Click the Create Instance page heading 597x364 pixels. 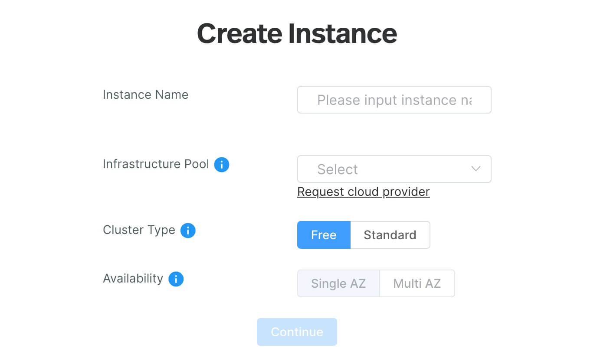[x=297, y=33]
